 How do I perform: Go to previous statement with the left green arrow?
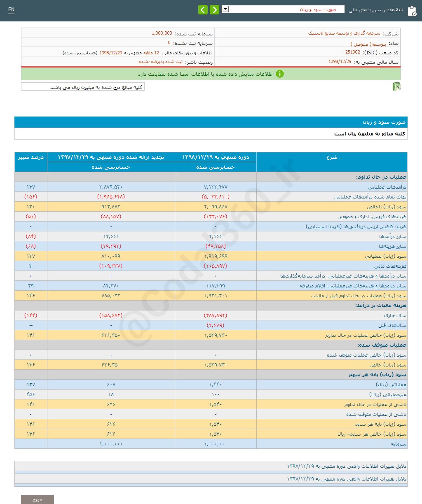pyautogui.click(x=203, y=9)
